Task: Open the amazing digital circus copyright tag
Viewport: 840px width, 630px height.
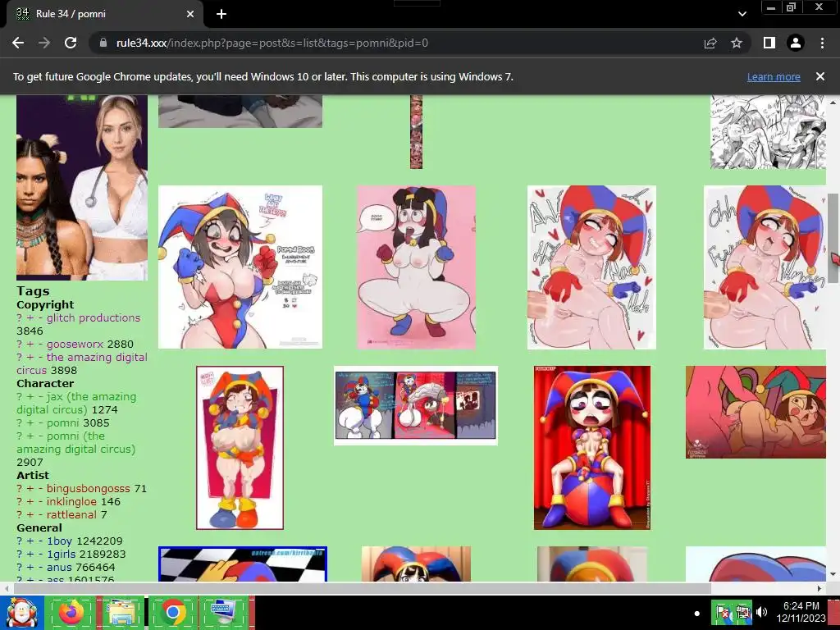Action: pyautogui.click(x=81, y=363)
